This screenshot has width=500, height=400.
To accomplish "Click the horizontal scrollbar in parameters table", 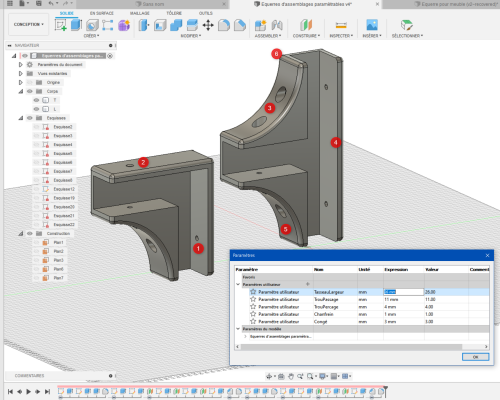I will tap(351, 347).
